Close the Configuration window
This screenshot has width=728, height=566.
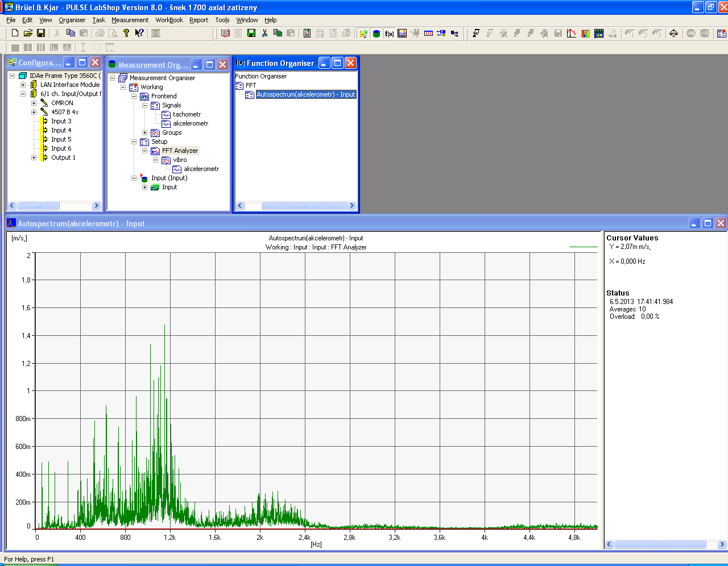click(95, 63)
